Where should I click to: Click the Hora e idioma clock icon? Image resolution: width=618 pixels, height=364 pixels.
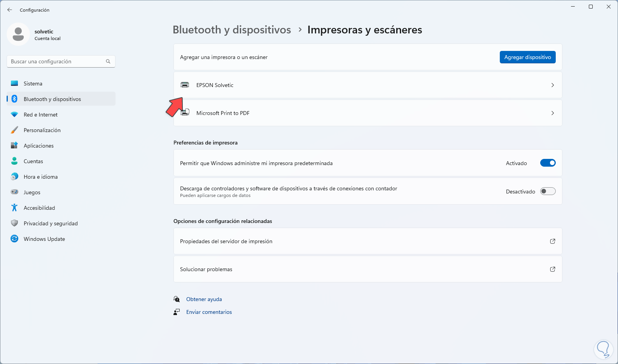[x=14, y=177]
